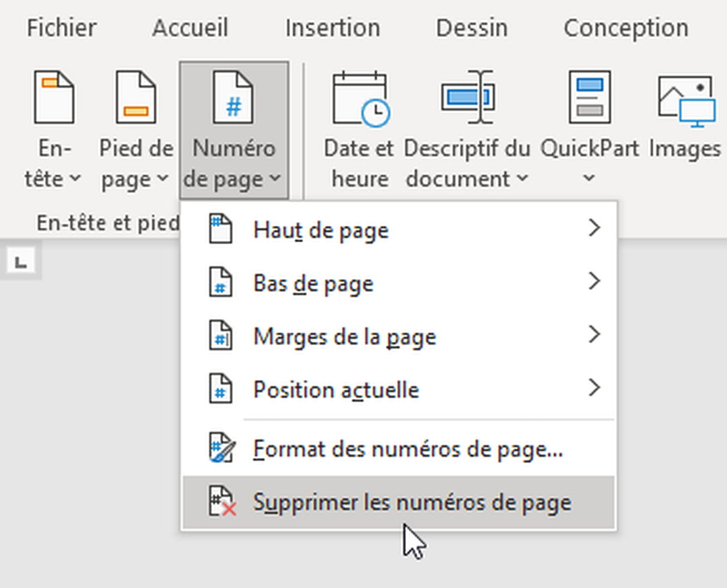Viewport: 727px width, 588px height.
Task: Click the Bas de page icon
Action: (x=221, y=281)
